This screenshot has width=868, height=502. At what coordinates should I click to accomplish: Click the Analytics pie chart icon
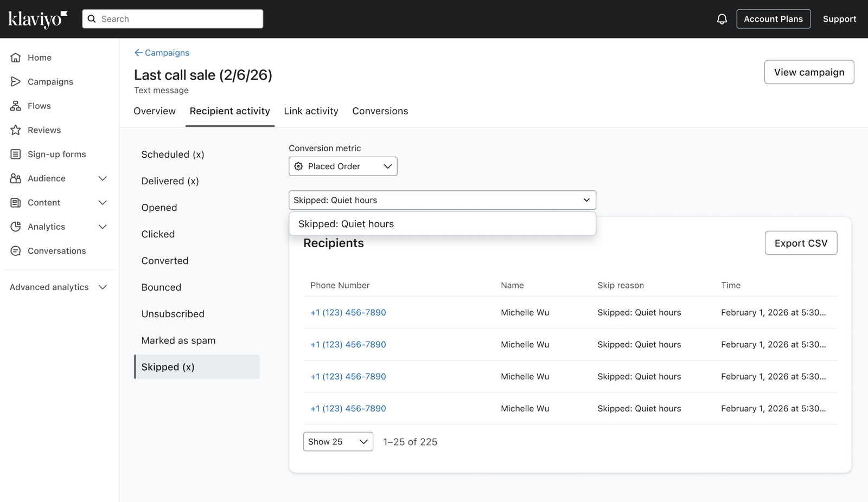click(16, 227)
